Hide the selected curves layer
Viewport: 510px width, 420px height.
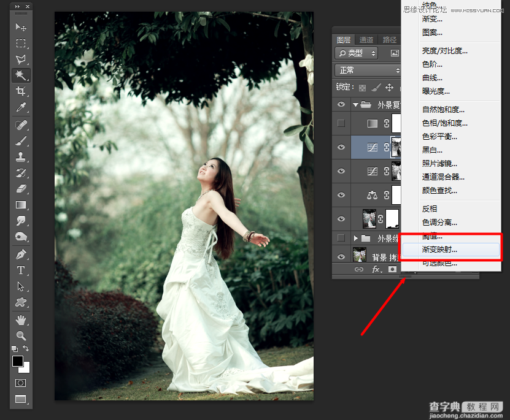click(341, 147)
